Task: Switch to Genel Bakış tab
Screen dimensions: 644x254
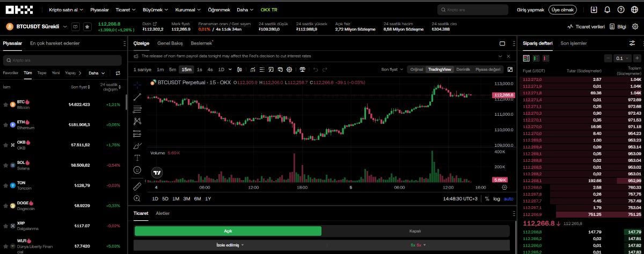Action: (170, 43)
